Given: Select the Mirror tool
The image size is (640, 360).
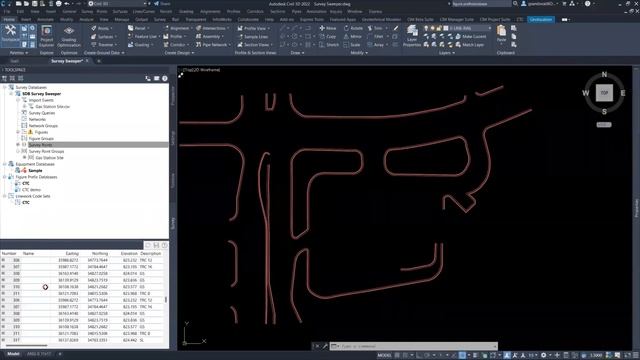Looking at the screenshot, I should coord(353,36).
